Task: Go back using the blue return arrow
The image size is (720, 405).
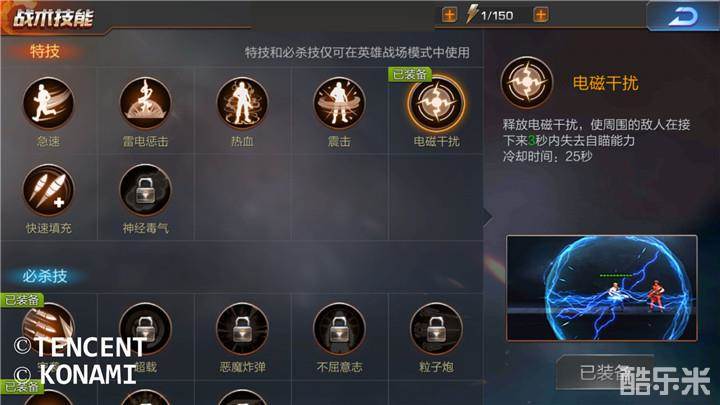Action: pyautogui.click(x=683, y=17)
